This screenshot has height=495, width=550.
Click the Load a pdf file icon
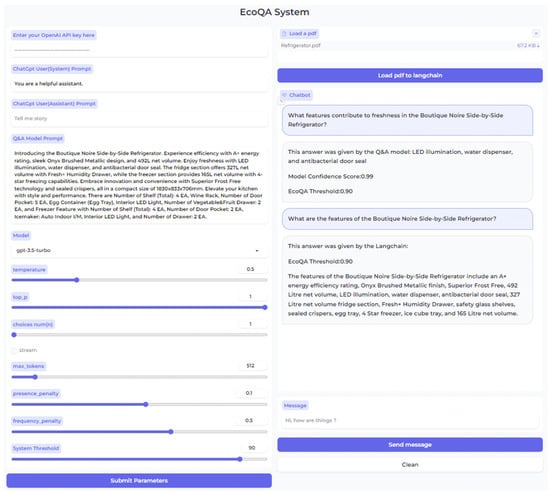point(284,34)
